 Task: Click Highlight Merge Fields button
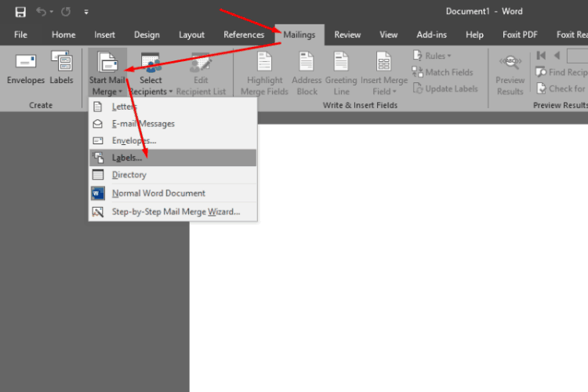pyautogui.click(x=264, y=74)
